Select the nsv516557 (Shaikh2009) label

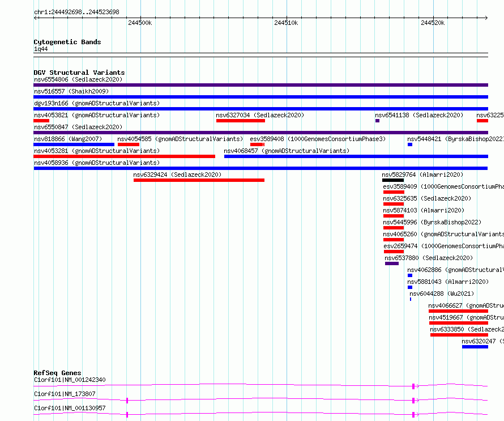[x=71, y=91]
